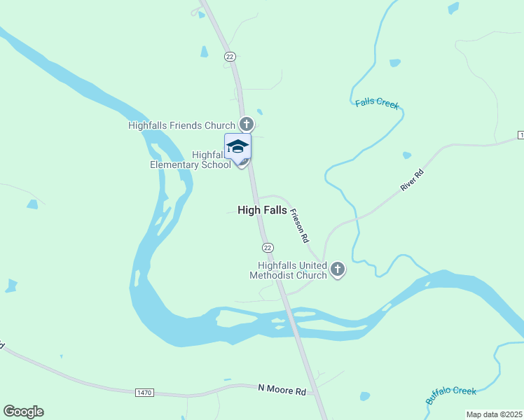524x420 pixels.
Task: Click the N Moore Rd street label
Action: (x=282, y=390)
